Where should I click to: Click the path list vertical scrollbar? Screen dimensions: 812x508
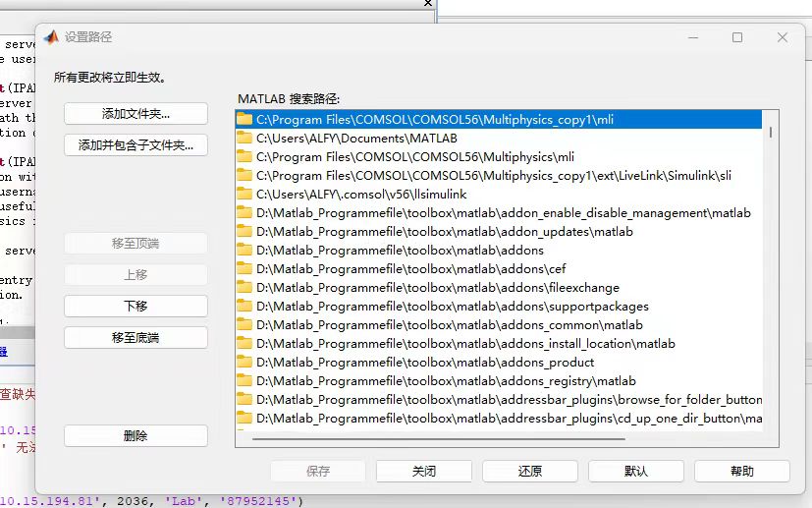(x=771, y=133)
